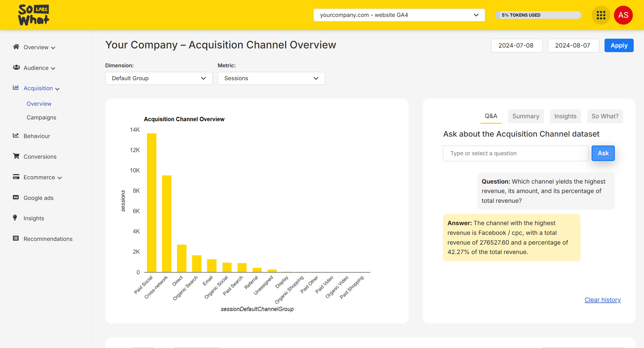Switch to the Insights tab in panel
Viewport: 644px width, 348px height.
coord(565,116)
